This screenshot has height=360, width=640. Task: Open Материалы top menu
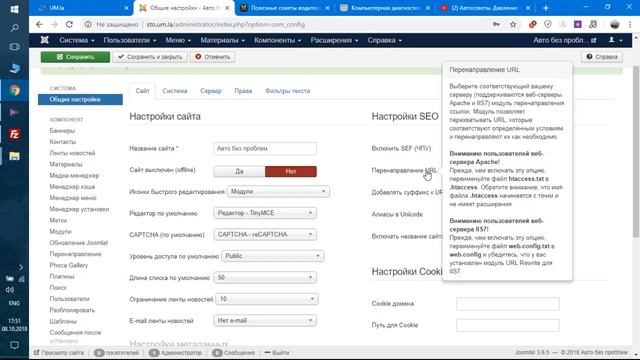(222, 40)
